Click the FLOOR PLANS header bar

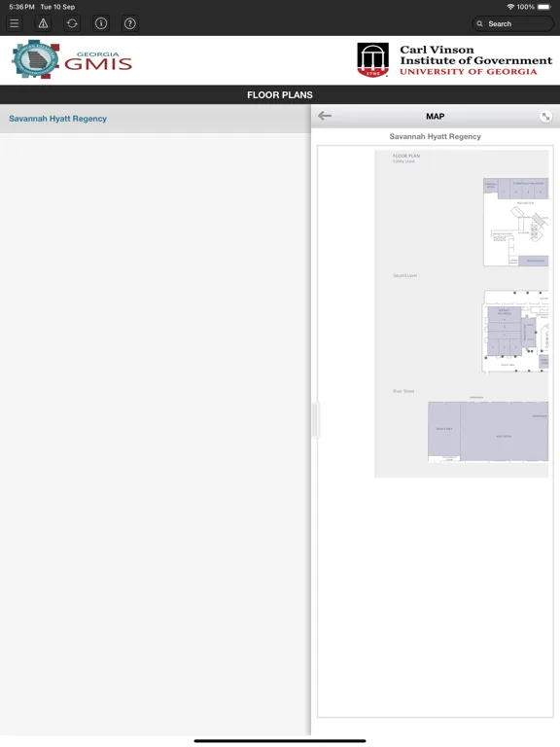280,94
